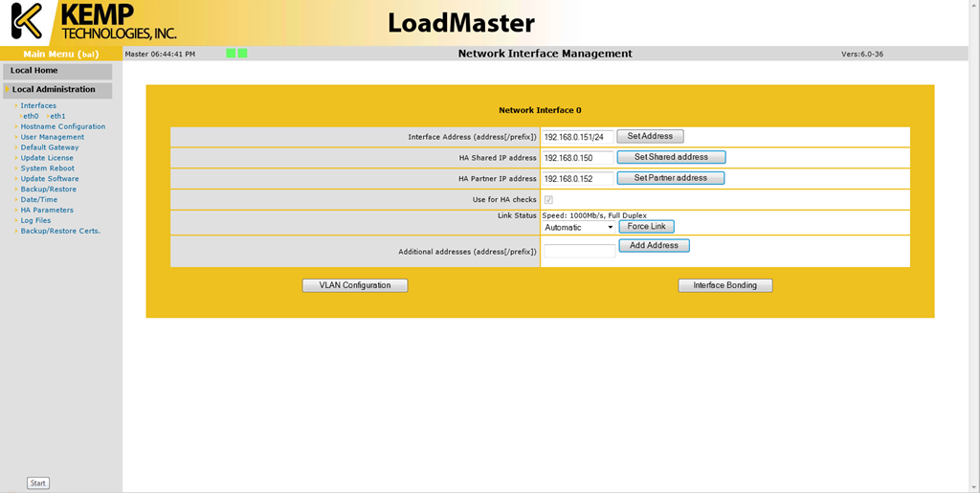Open Default Gateway settings
Viewport: 980px width, 493px height.
[x=50, y=147]
